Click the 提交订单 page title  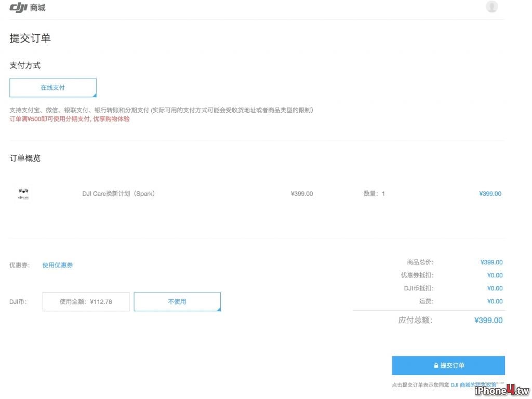coord(30,38)
